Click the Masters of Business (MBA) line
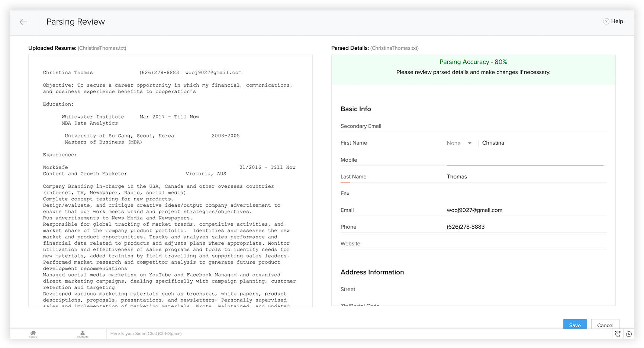The width and height of the screenshot is (644, 348). coord(103,142)
